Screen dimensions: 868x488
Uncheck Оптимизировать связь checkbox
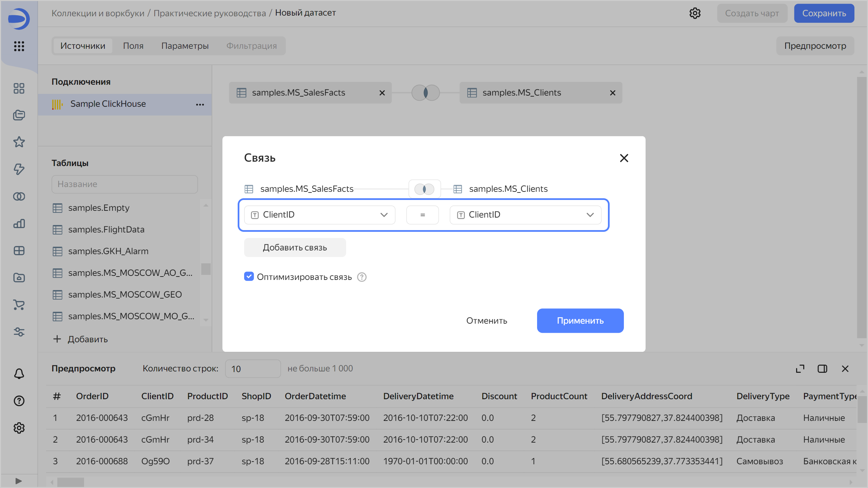(x=249, y=277)
